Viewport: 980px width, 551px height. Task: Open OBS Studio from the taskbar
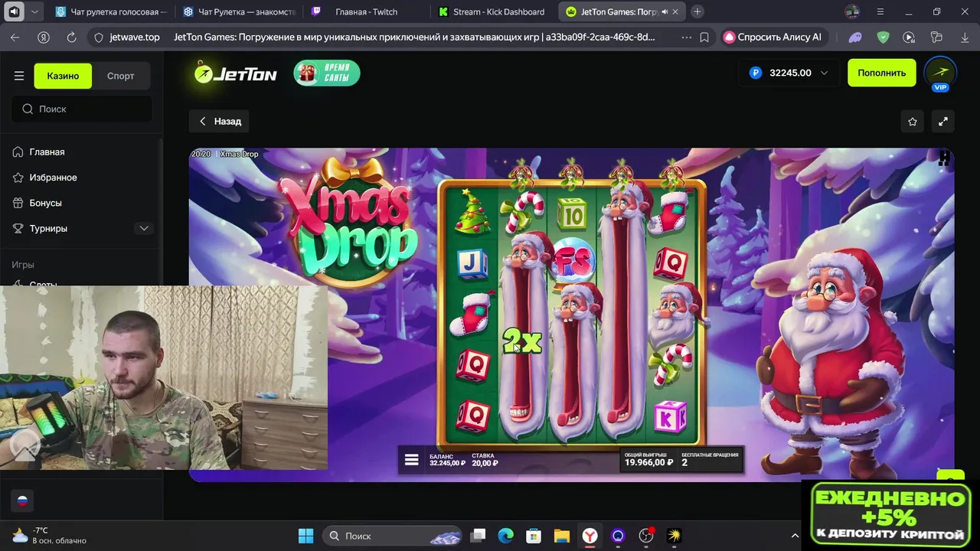click(646, 536)
